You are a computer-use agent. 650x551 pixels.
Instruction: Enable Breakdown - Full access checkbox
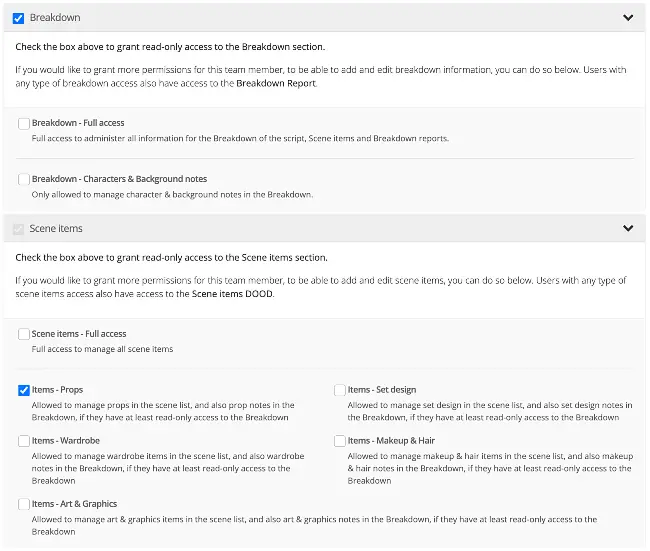[24, 123]
